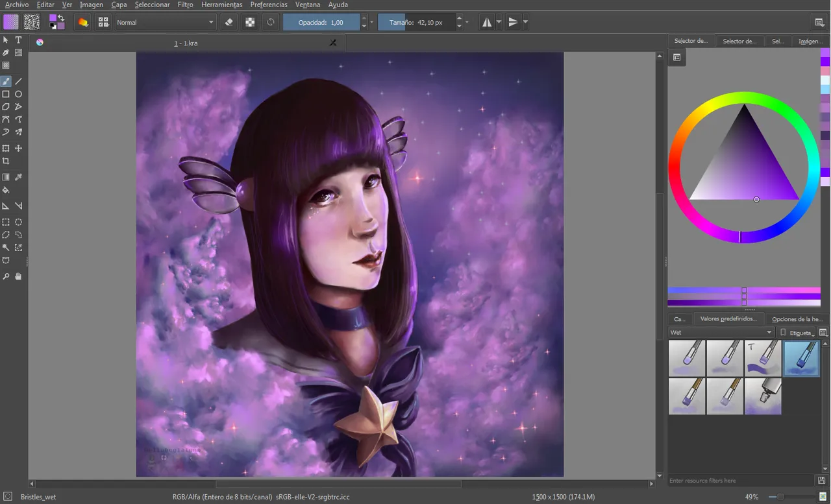831x504 pixels.
Task: Select the Dynamic Brush tool
Action: [x=6, y=132]
